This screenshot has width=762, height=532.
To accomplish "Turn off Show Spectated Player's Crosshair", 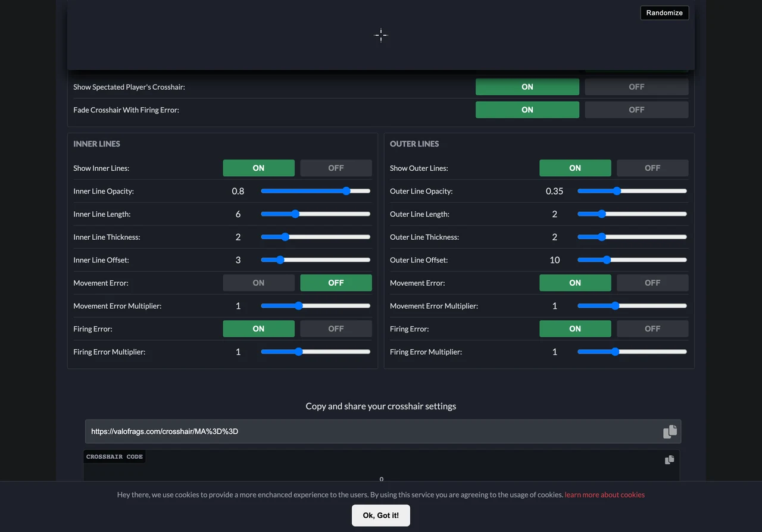I will [636, 87].
